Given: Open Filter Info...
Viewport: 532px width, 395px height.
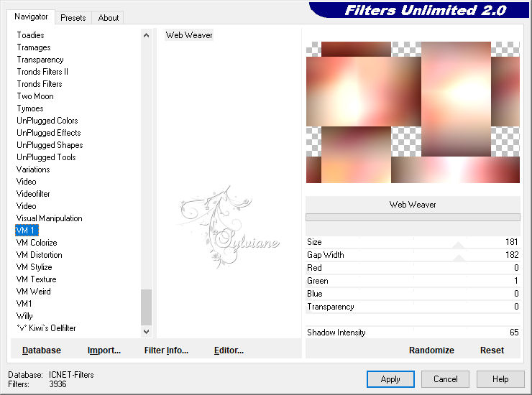Looking at the screenshot, I should [166, 350].
